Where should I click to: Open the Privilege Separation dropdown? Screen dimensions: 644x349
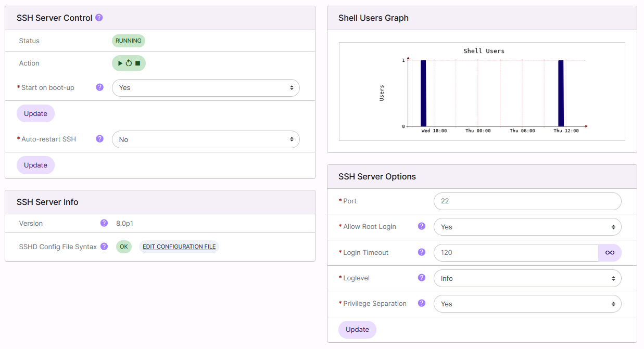(527, 303)
